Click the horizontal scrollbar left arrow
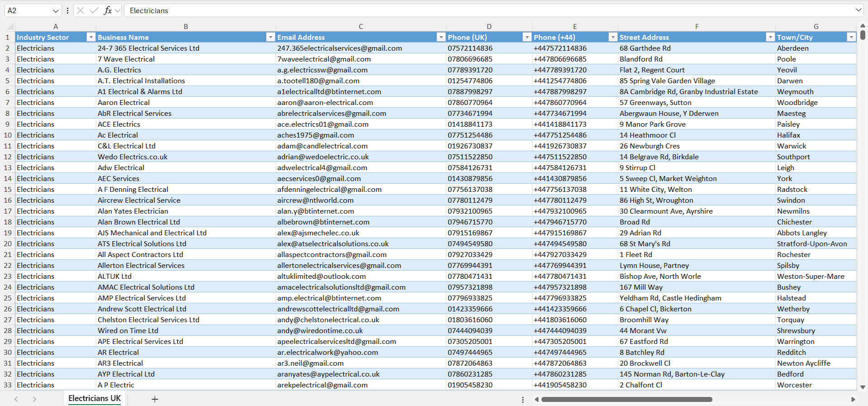 click(x=536, y=399)
